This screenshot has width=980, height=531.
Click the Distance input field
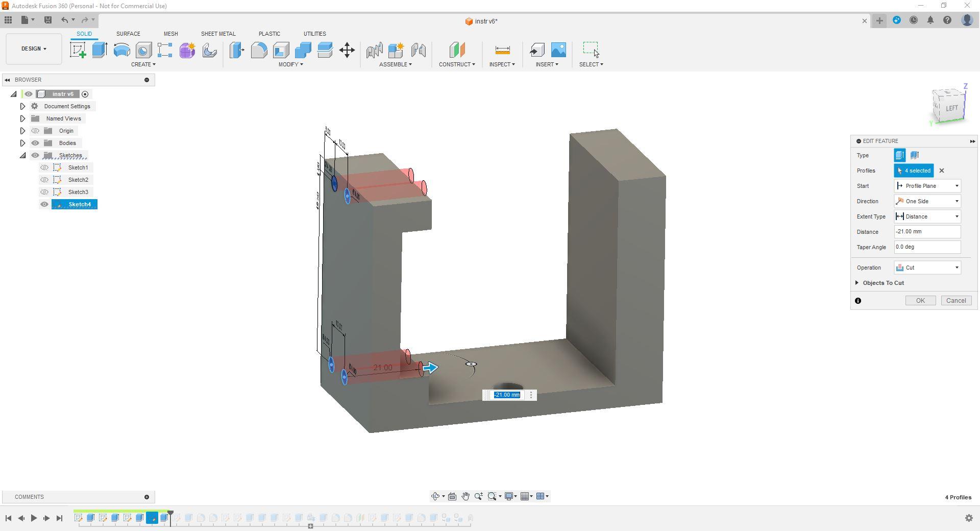pyautogui.click(x=927, y=232)
